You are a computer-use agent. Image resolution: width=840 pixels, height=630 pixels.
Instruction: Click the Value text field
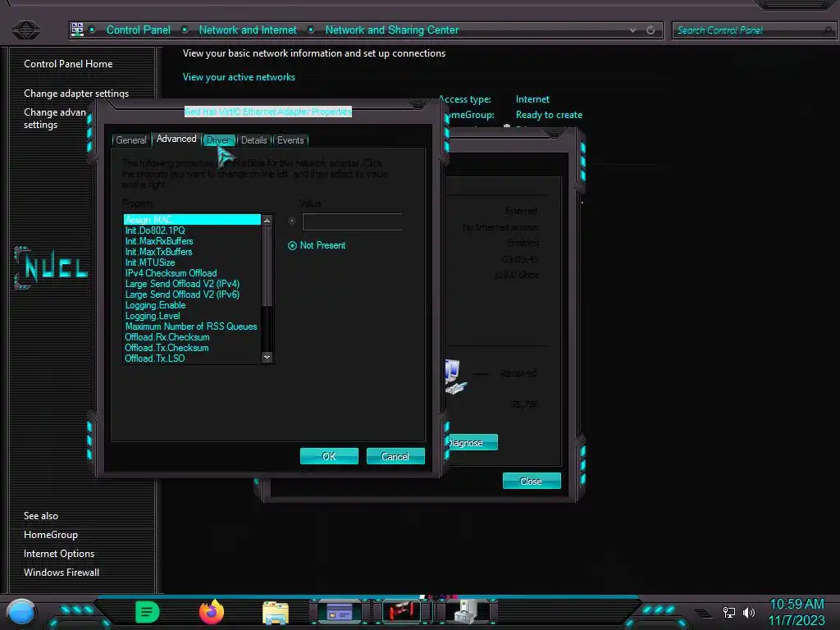point(353,221)
